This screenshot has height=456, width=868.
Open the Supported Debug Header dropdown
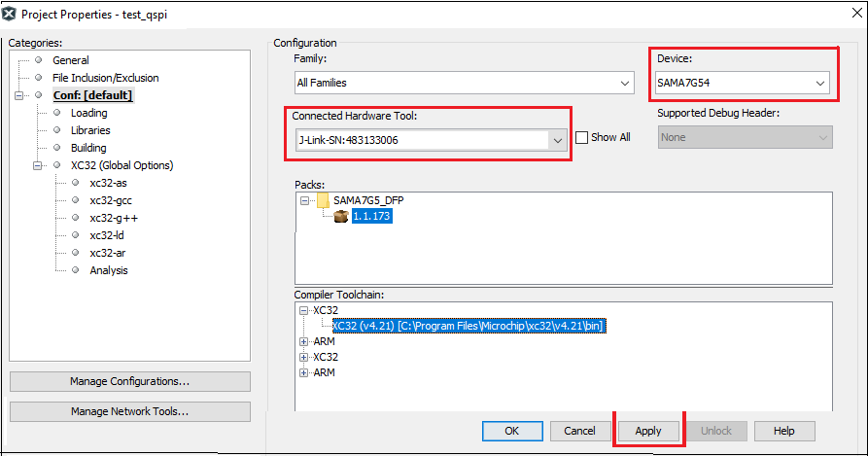(x=746, y=137)
